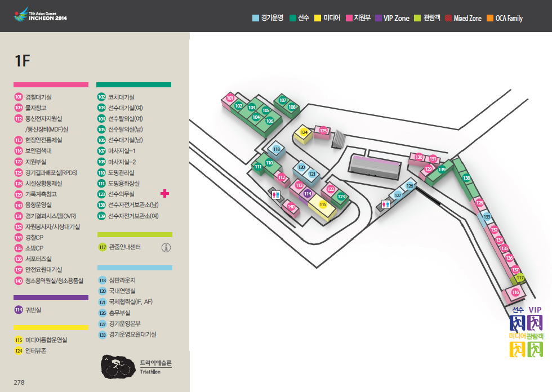Click the pink medical cross beside 선수의무실
Viewport: 552px width, 392px height.
pyautogui.click(x=164, y=194)
